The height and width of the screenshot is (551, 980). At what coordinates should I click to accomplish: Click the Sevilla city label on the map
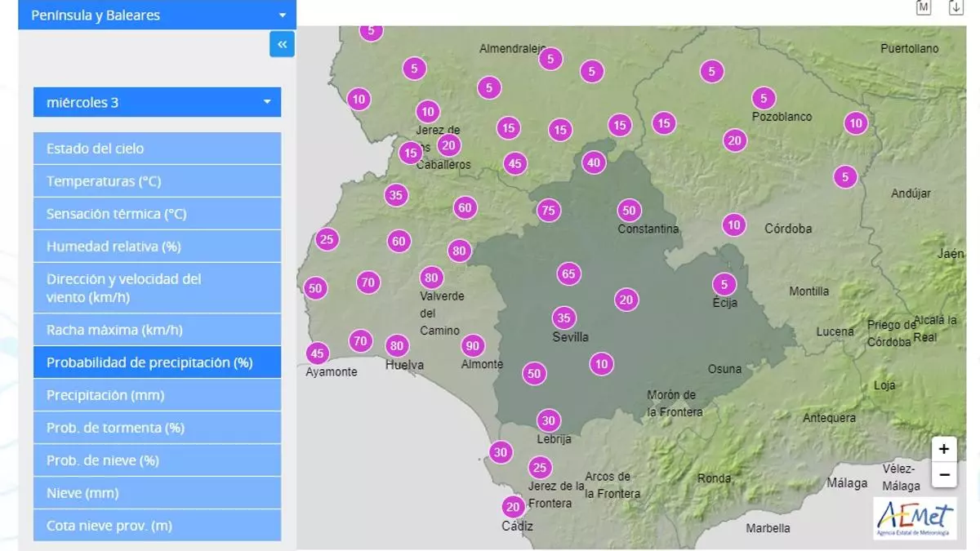tap(570, 337)
